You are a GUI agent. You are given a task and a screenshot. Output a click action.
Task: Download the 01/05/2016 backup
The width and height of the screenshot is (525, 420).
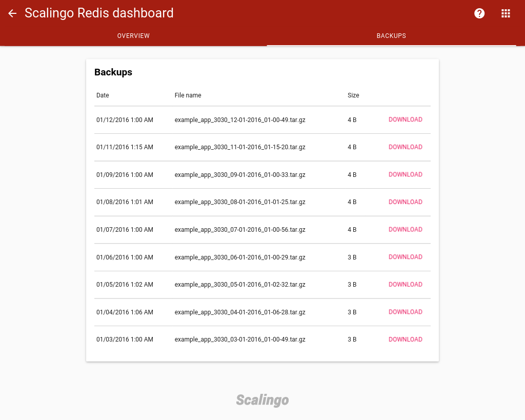(x=405, y=284)
